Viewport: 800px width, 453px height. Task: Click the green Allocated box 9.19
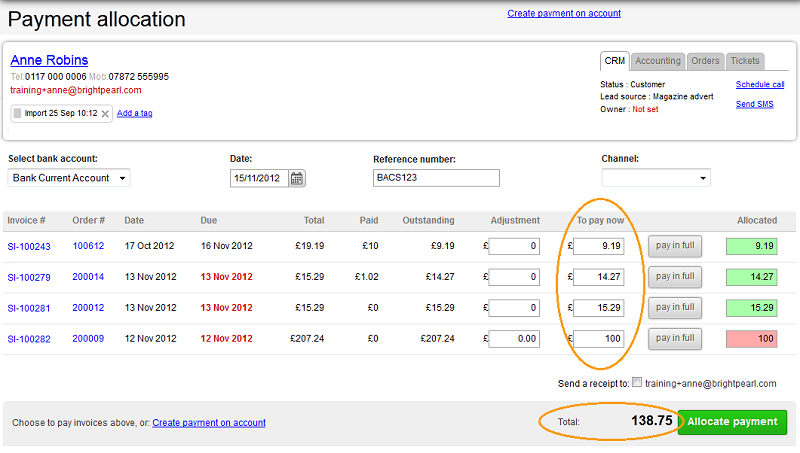(752, 246)
